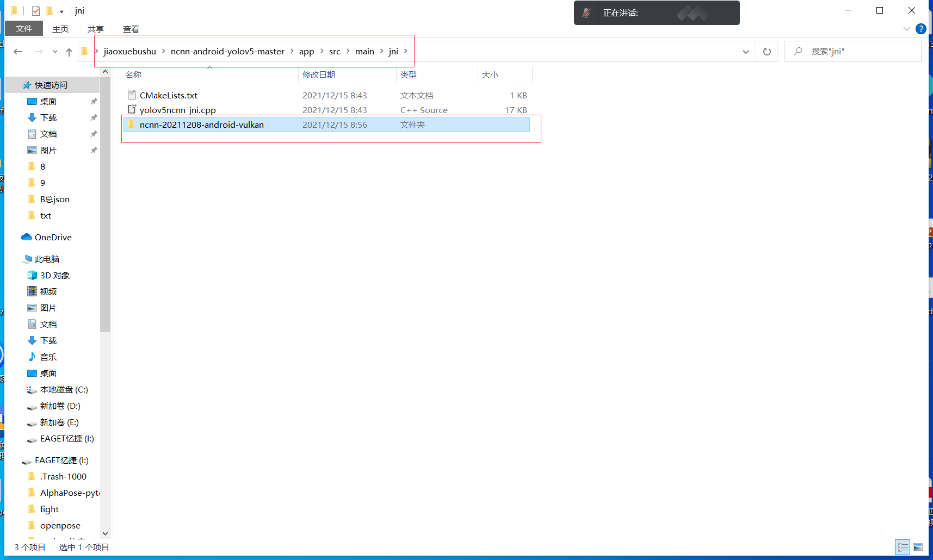The height and width of the screenshot is (560, 933).
Task: Unpin 图片 from Quick Access
Action: point(93,150)
